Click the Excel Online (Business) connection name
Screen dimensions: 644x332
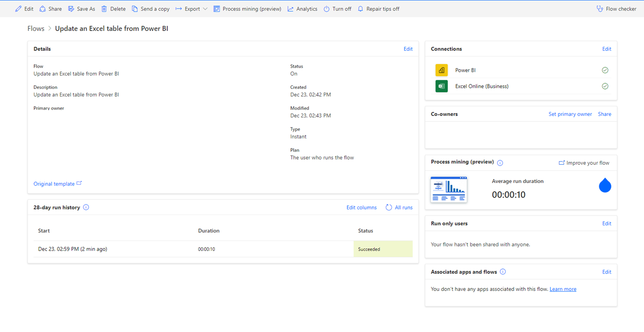(482, 86)
